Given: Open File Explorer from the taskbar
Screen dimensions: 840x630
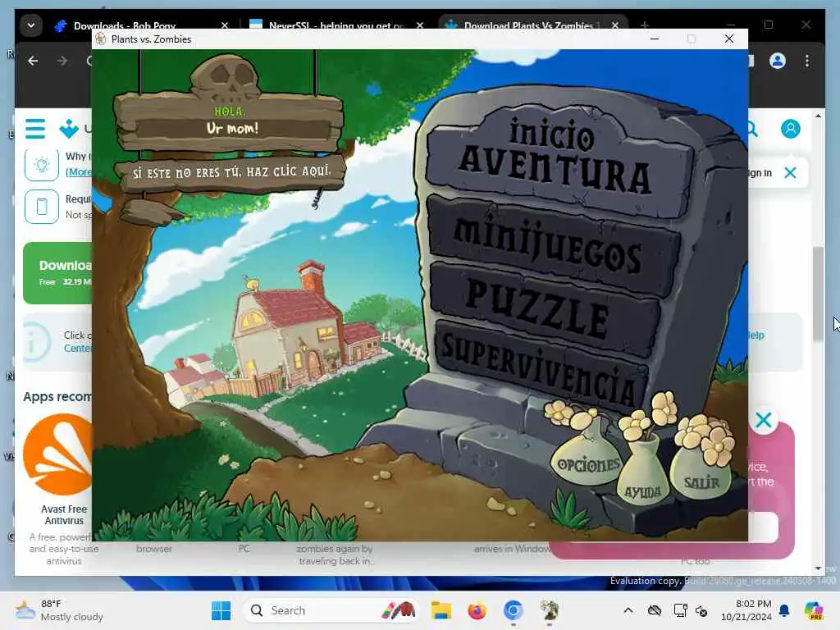Looking at the screenshot, I should (x=441, y=610).
